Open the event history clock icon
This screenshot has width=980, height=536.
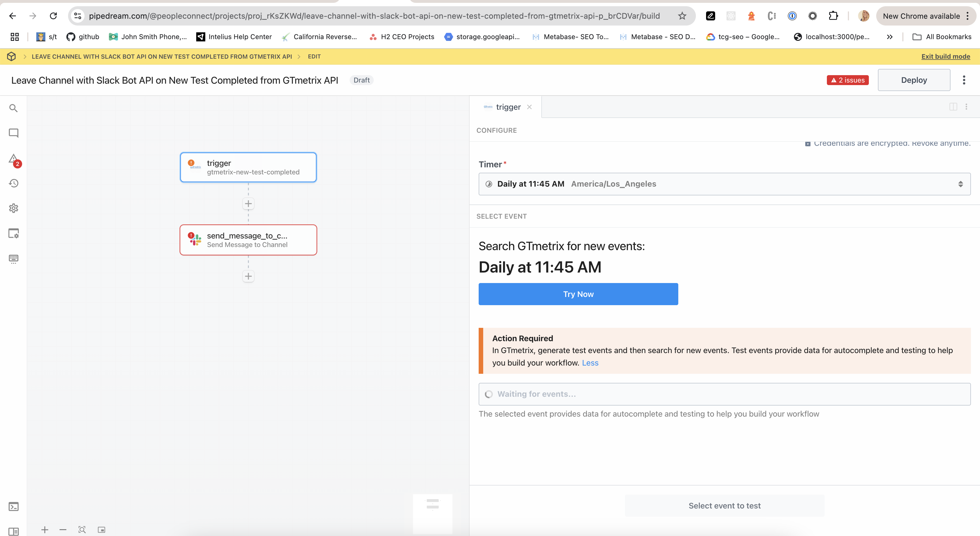[13, 183]
